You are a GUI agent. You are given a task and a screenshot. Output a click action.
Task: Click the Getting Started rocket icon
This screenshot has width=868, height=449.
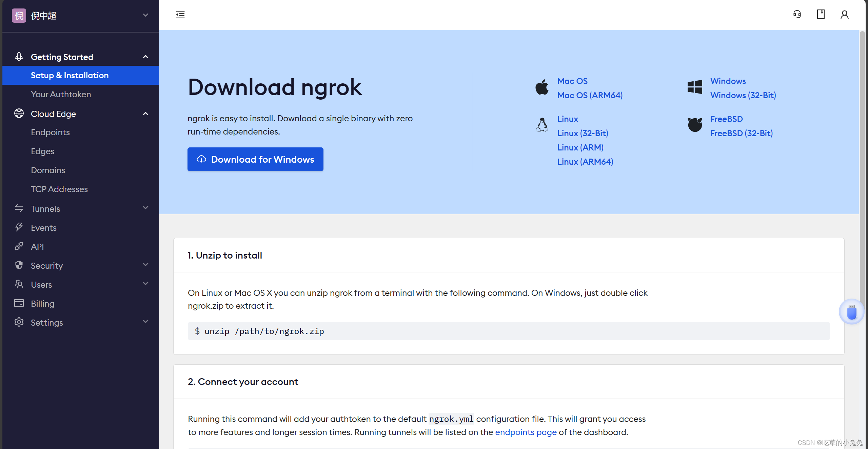[19, 56]
